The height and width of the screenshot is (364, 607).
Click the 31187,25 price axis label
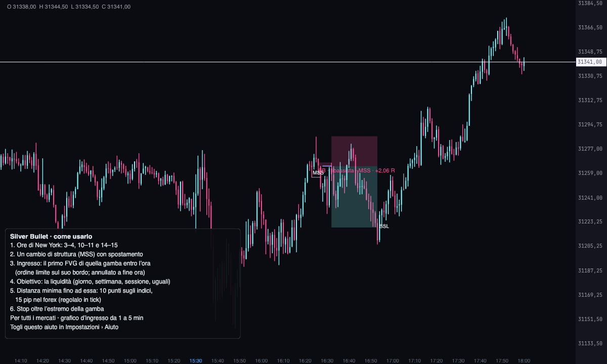point(590,270)
